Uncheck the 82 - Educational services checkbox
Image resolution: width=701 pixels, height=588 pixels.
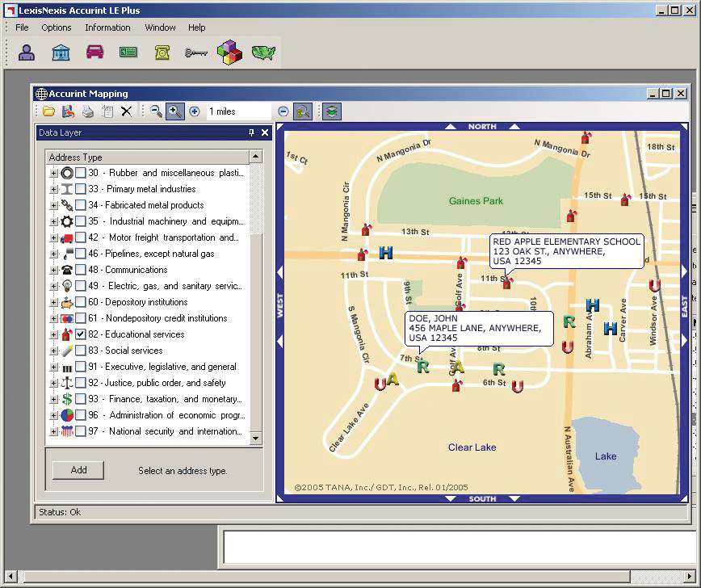coord(81,334)
